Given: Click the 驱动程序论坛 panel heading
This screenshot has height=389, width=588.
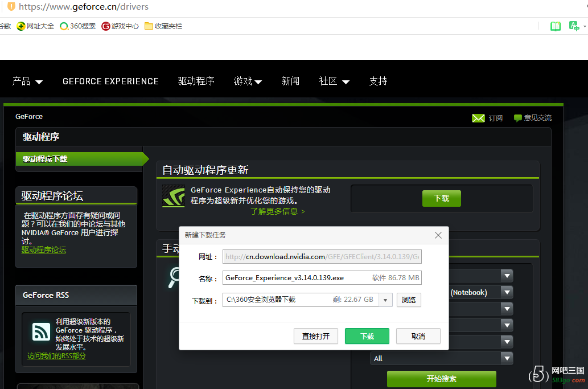Looking at the screenshot, I should (x=52, y=196).
